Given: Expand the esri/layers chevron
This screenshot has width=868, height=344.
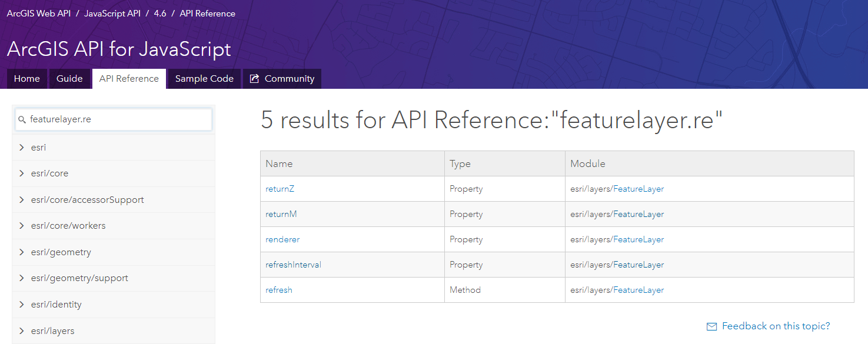Looking at the screenshot, I should pyautogui.click(x=22, y=331).
